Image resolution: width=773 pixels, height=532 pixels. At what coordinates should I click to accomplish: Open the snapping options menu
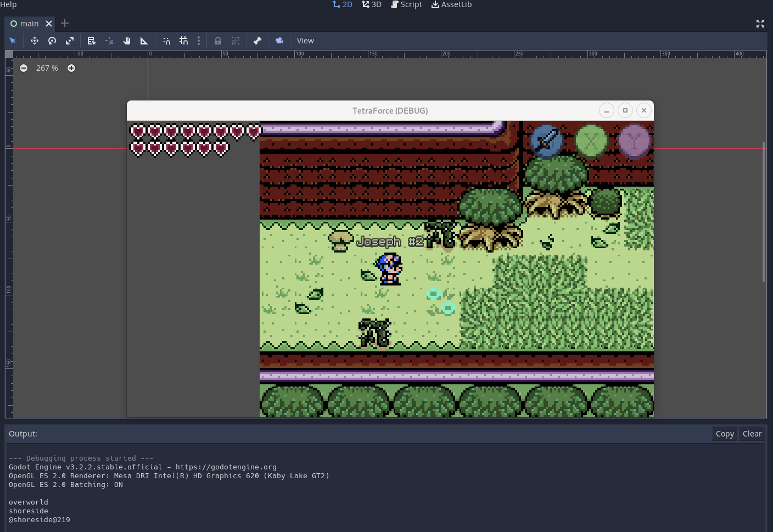[199, 40]
